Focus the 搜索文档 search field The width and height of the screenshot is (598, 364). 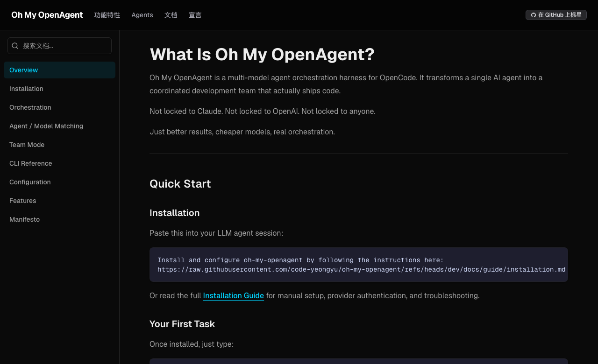tap(59, 46)
